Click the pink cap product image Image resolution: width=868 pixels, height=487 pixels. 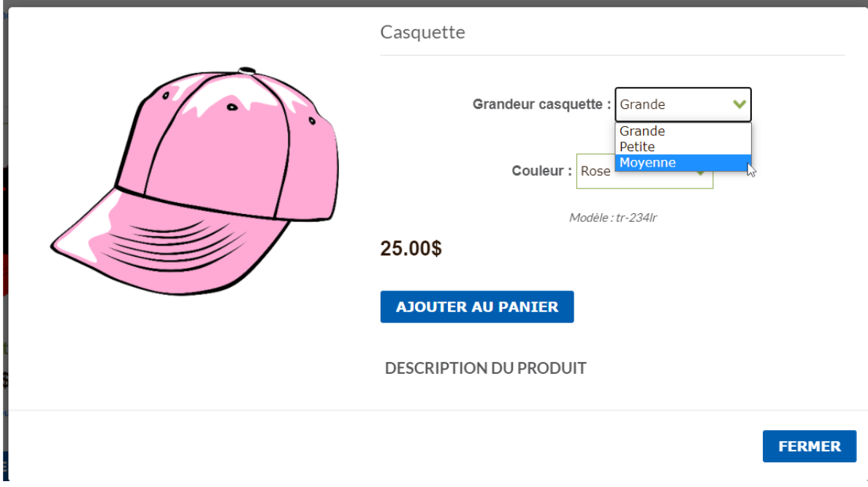point(195,182)
